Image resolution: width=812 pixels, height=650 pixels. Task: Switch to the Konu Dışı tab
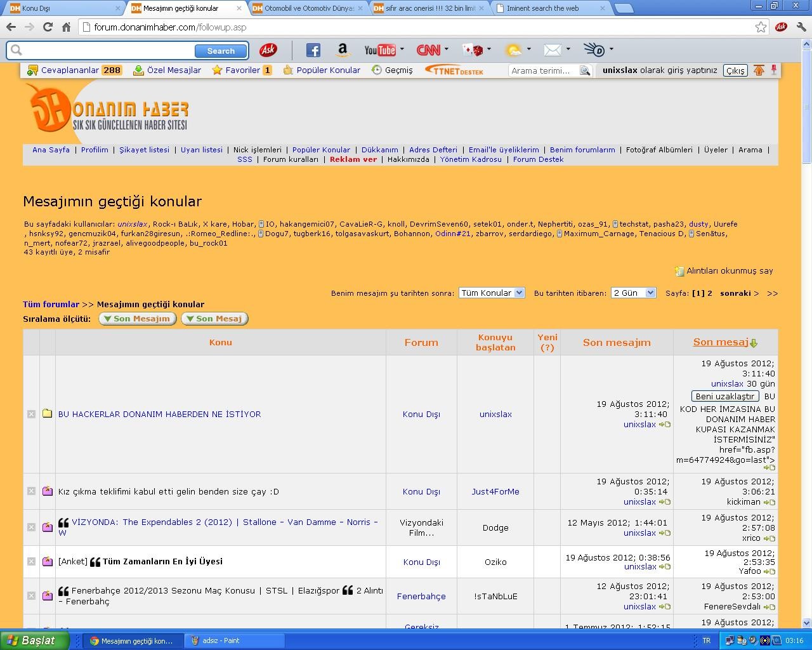pyautogui.click(x=64, y=8)
